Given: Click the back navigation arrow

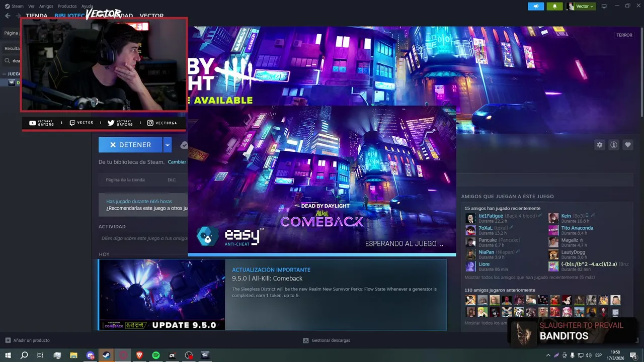Looking at the screenshot, I should [x=8, y=16].
